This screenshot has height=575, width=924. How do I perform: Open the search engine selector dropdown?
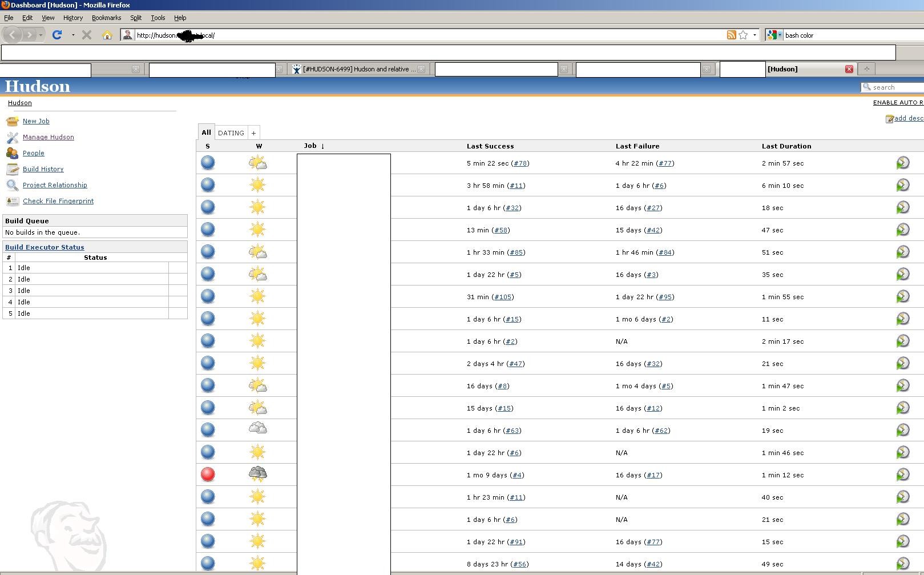pyautogui.click(x=774, y=35)
